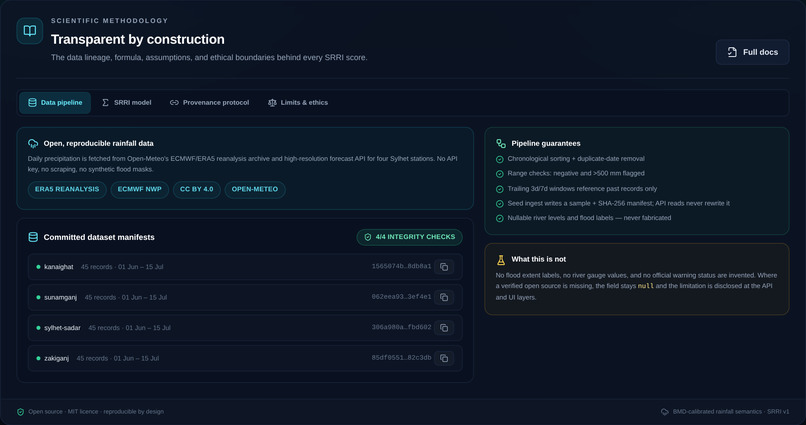Image resolution: width=806 pixels, height=425 pixels.
Task: Click the hash 85df0551…82c3db
Action: pos(401,358)
